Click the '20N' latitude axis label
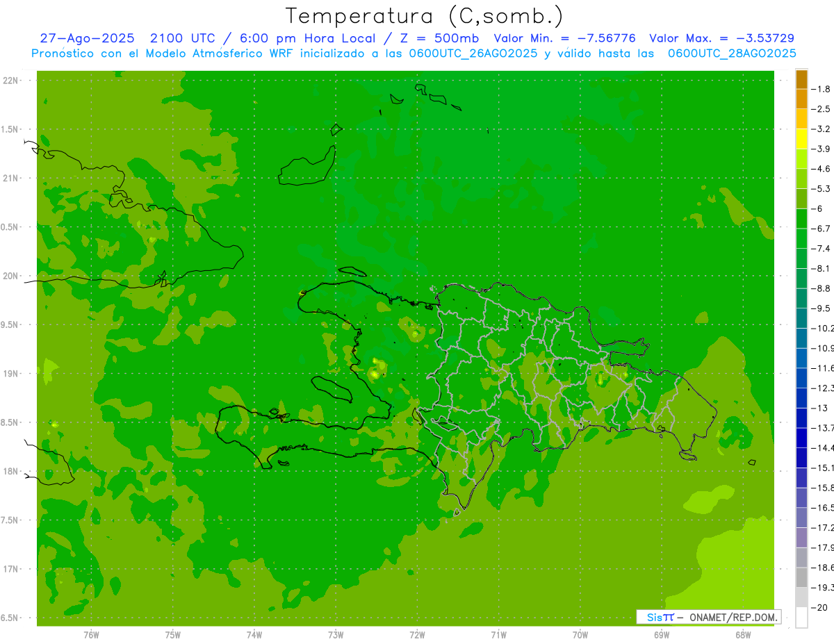This screenshot has width=834, height=644. click(x=10, y=276)
